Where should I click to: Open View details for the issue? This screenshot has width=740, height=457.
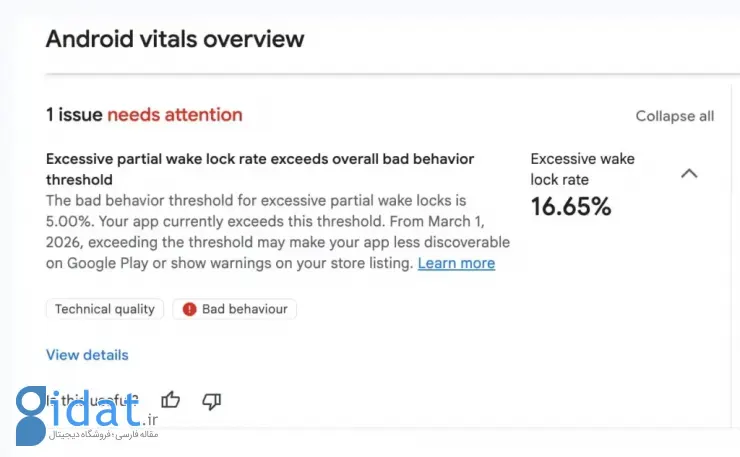click(x=87, y=354)
